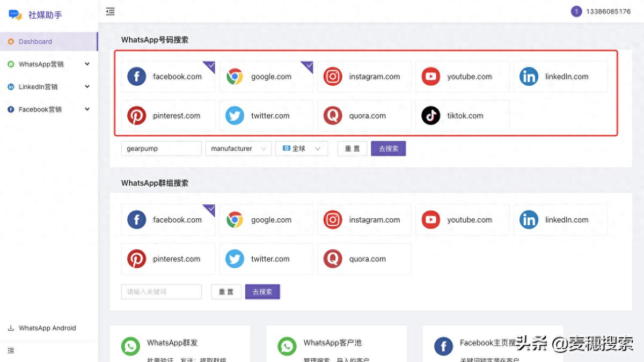Open the 全球 region dropdown
The image size is (644, 362).
301,149
